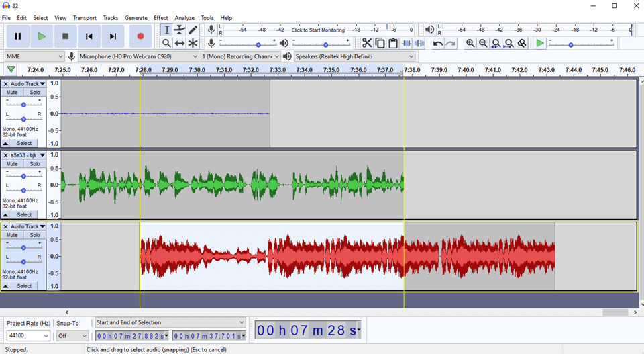Click the Cut scissors icon

(367, 43)
